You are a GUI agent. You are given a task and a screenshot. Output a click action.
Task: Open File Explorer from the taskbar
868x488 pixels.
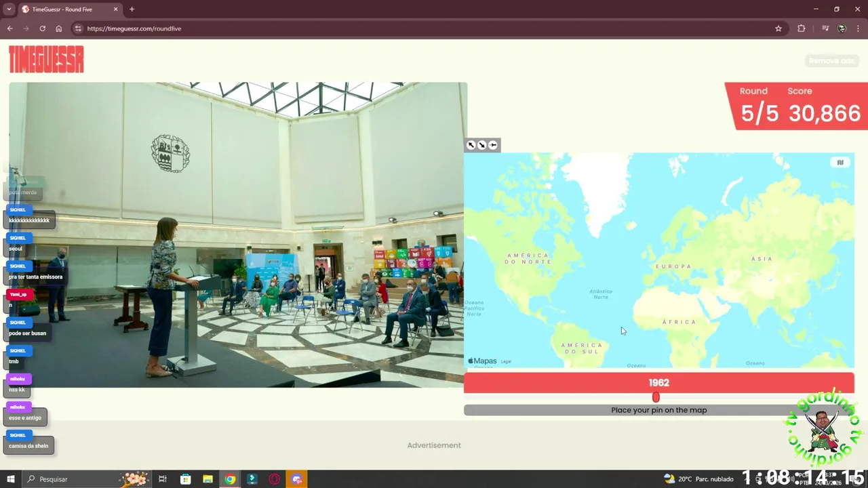pos(208,479)
